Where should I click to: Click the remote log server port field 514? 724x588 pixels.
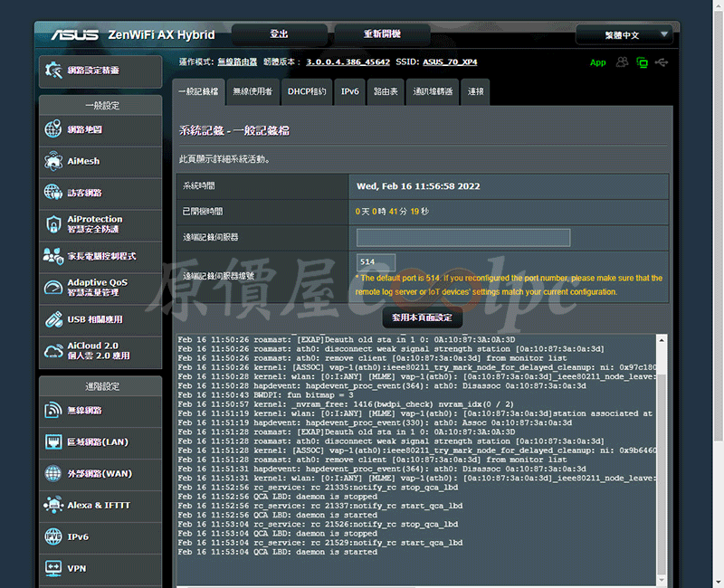click(376, 261)
